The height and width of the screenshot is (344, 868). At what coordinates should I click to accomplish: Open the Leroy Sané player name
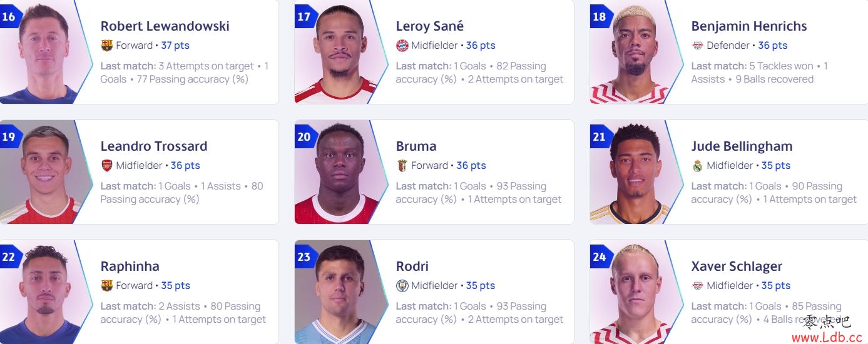[430, 26]
